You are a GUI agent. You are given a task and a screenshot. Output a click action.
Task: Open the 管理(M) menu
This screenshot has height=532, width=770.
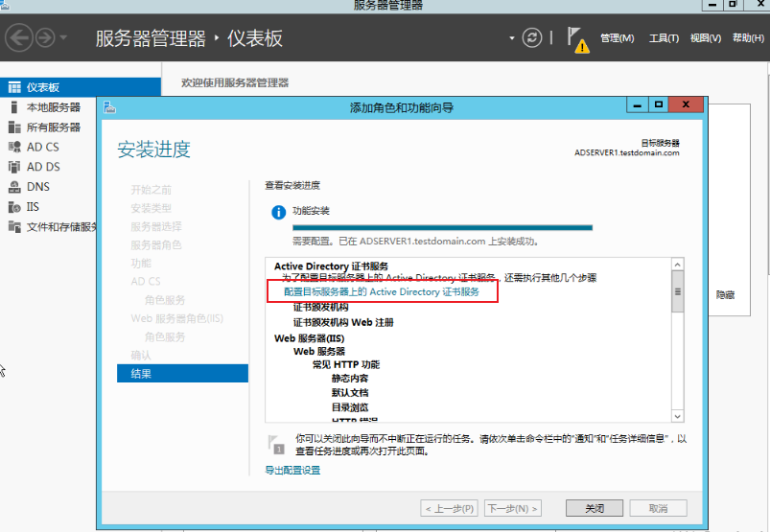click(617, 37)
